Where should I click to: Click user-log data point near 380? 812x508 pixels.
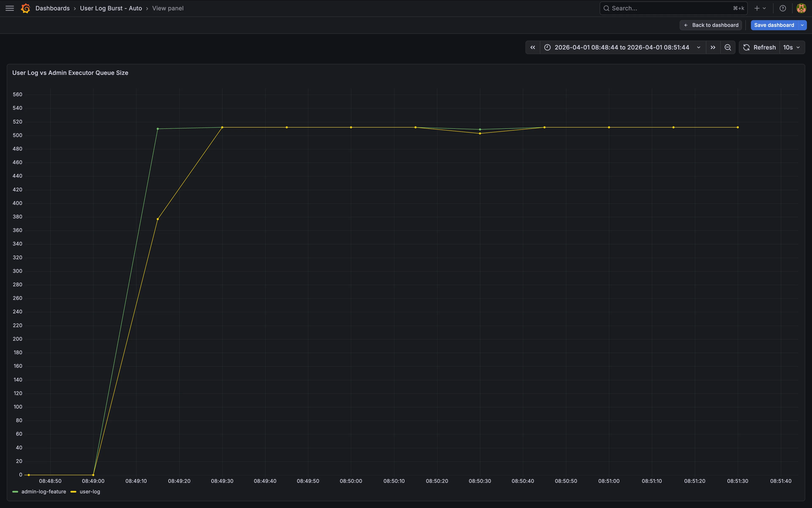158,219
